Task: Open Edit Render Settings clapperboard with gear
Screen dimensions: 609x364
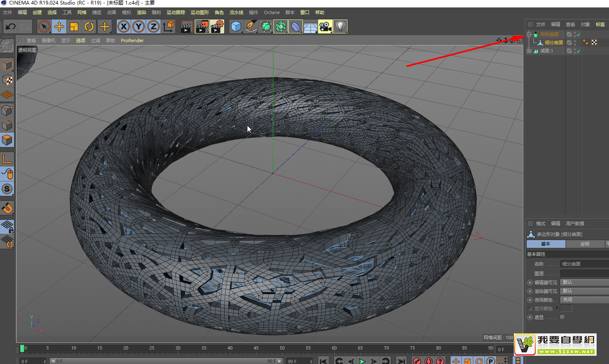Action: point(217,27)
